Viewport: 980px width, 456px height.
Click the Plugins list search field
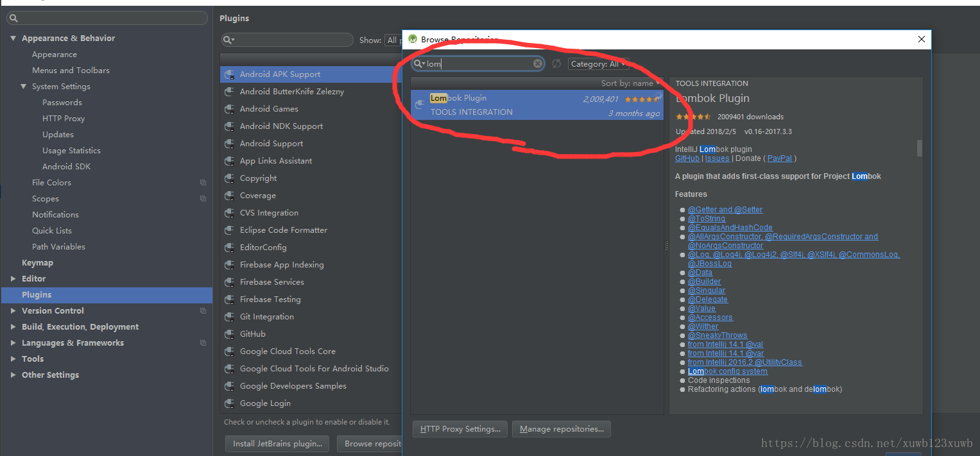click(287, 40)
